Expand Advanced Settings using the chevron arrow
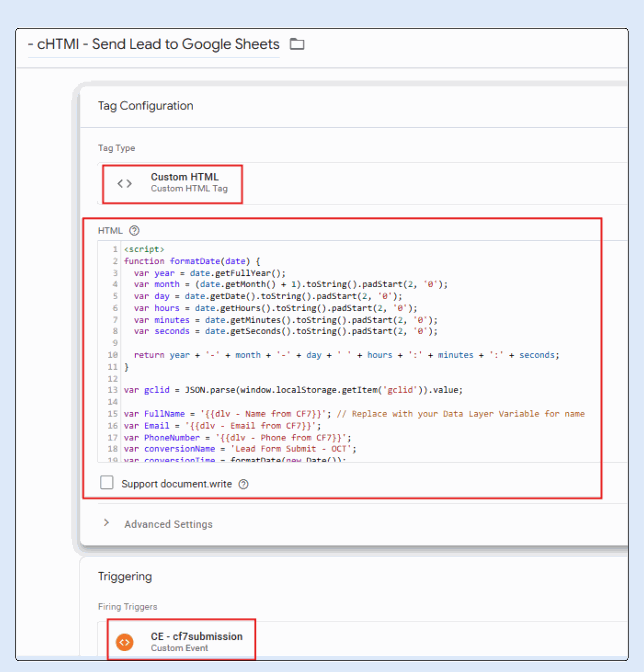Image resolution: width=644 pixels, height=672 pixels. tap(107, 523)
